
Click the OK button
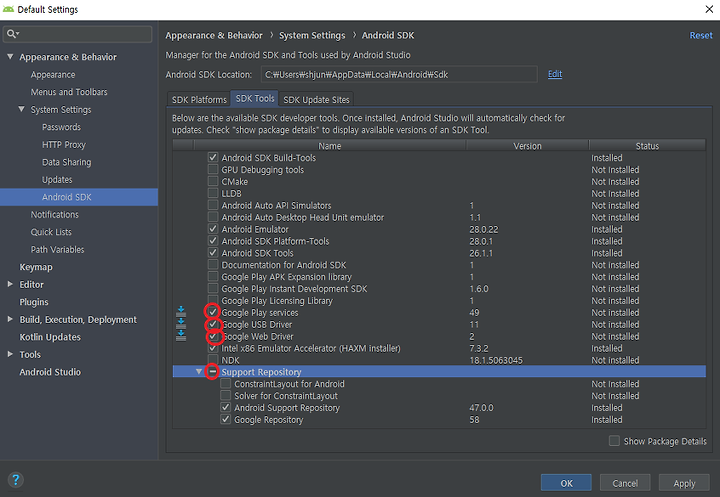(x=566, y=483)
